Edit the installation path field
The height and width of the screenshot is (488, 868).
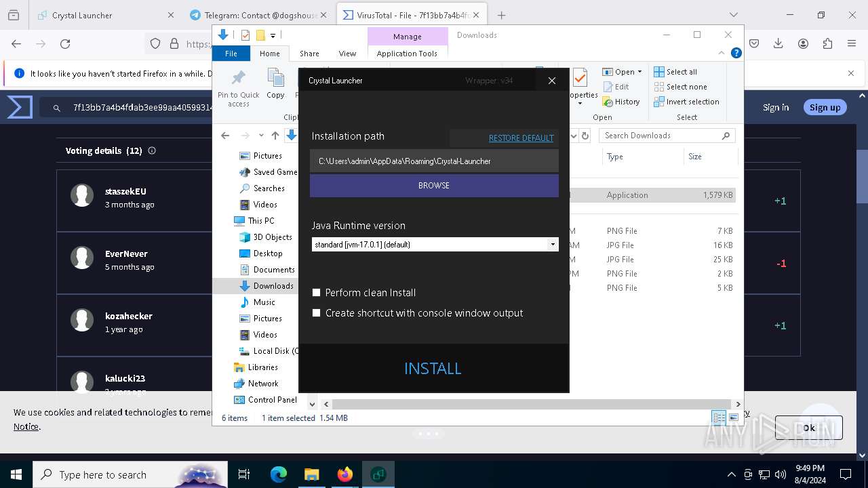click(434, 161)
